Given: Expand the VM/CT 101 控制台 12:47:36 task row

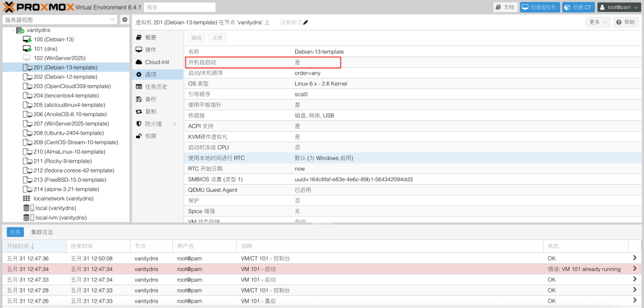Looking at the screenshot, I should pos(635,258).
